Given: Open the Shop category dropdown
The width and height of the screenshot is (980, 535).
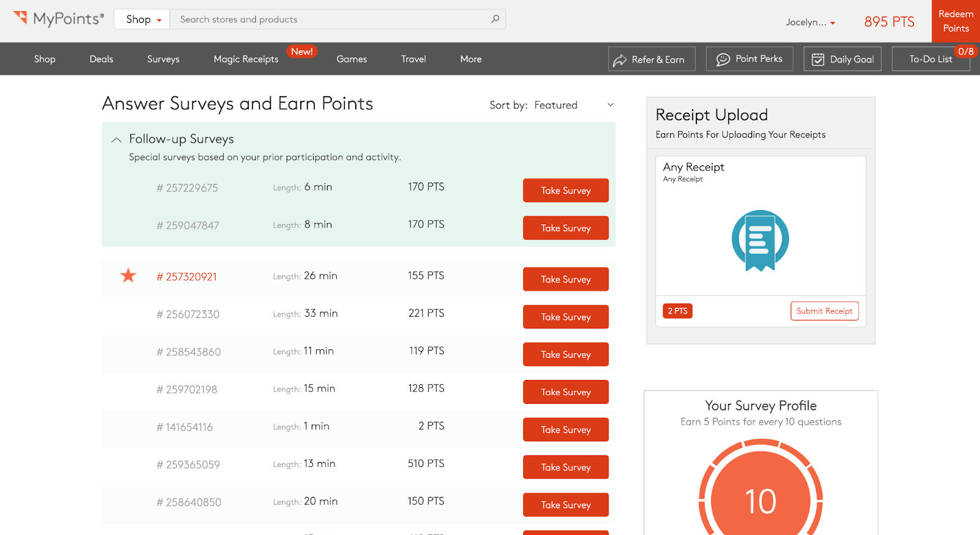Looking at the screenshot, I should point(143,19).
